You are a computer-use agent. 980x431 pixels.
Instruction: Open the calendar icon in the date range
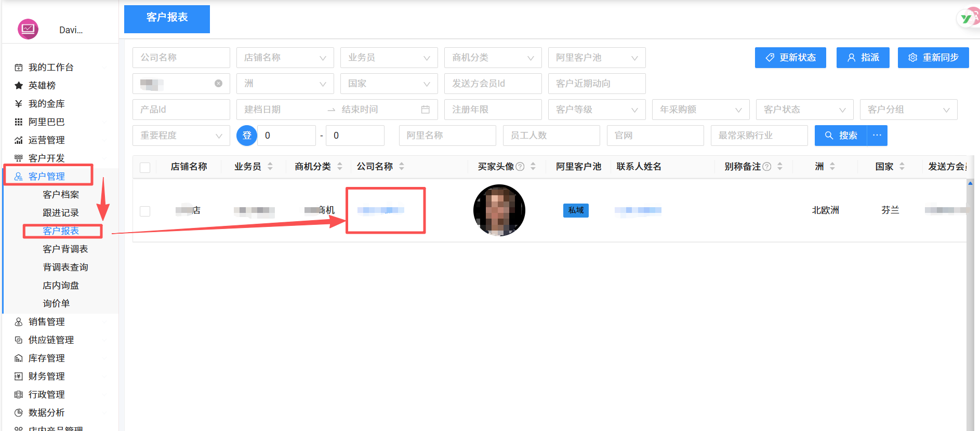425,110
